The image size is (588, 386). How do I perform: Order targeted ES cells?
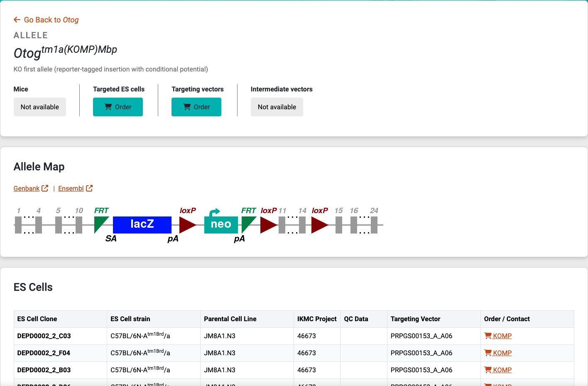coord(118,107)
